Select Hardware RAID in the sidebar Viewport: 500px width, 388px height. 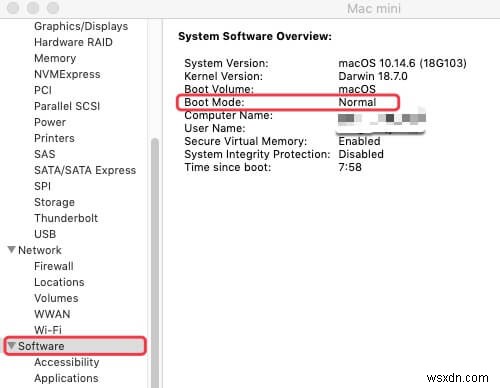(x=73, y=42)
